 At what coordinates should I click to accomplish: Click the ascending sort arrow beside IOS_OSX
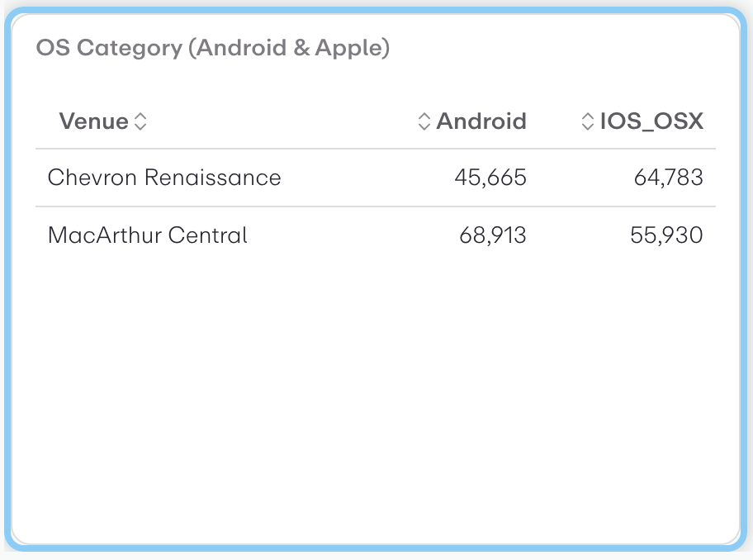[588, 116]
